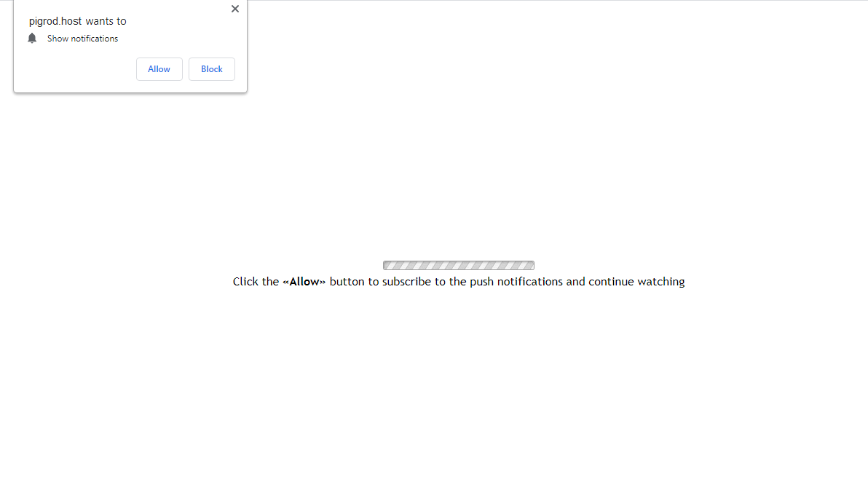The height and width of the screenshot is (482, 868).
Task: Click the word "Click" starting the message
Action: tap(246, 282)
